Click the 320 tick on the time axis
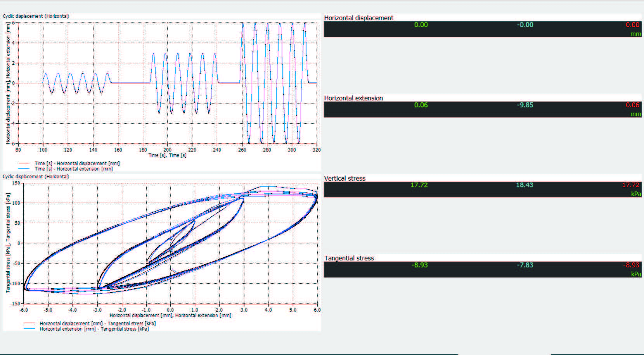 pyautogui.click(x=317, y=150)
